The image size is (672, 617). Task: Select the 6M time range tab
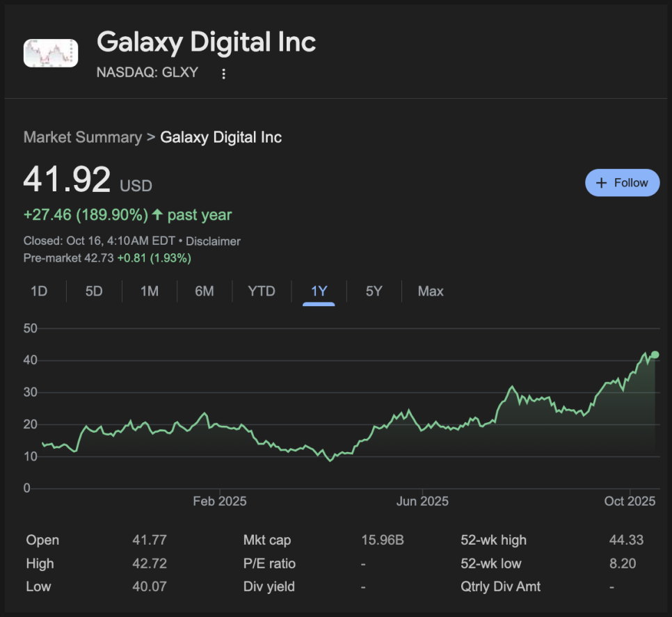204,291
